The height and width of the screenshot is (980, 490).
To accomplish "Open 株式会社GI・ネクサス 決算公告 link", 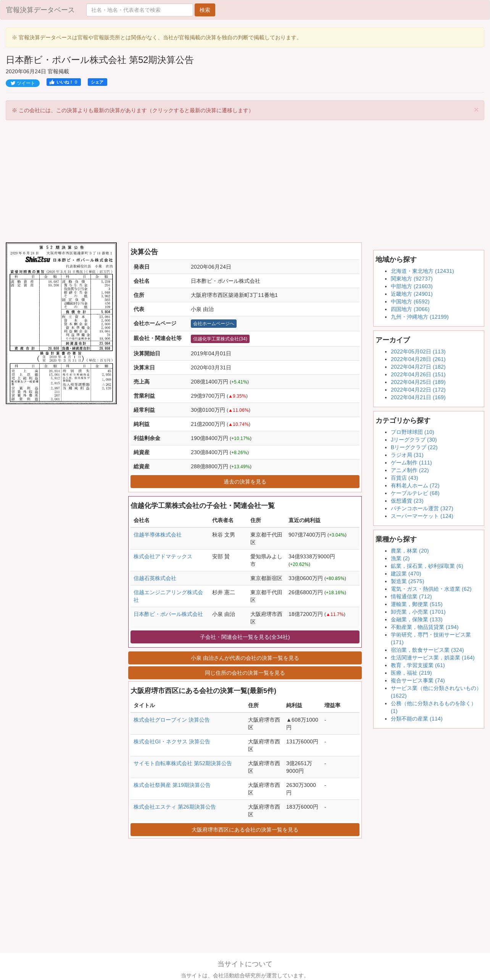I will pyautogui.click(x=172, y=741).
